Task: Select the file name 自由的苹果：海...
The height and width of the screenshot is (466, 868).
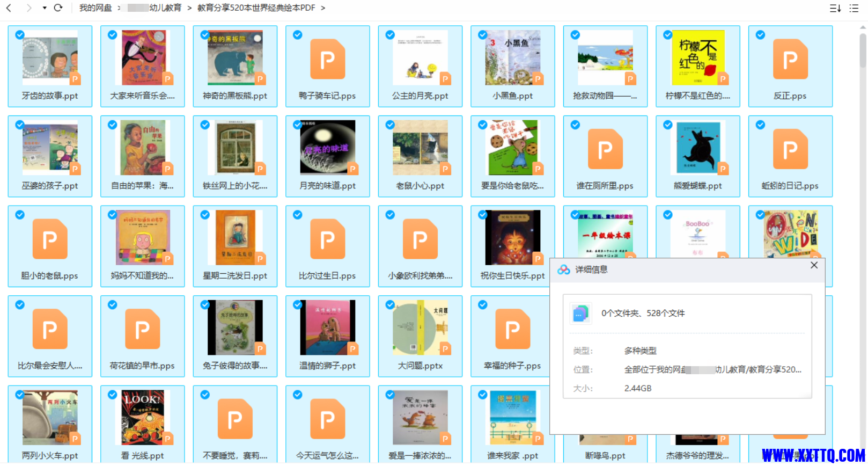Action: 143,186
